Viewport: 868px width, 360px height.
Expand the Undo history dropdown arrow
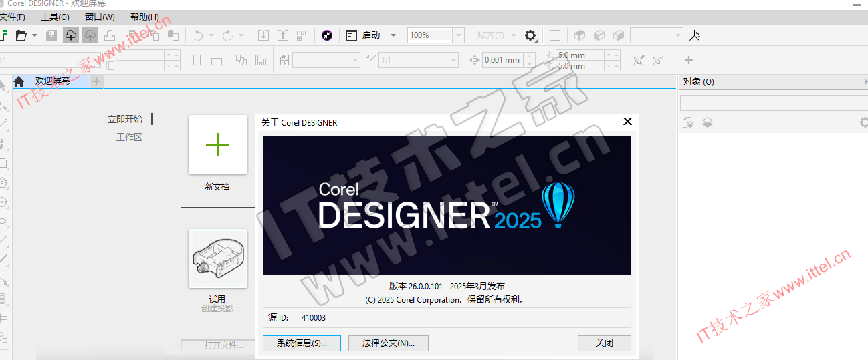coord(211,35)
